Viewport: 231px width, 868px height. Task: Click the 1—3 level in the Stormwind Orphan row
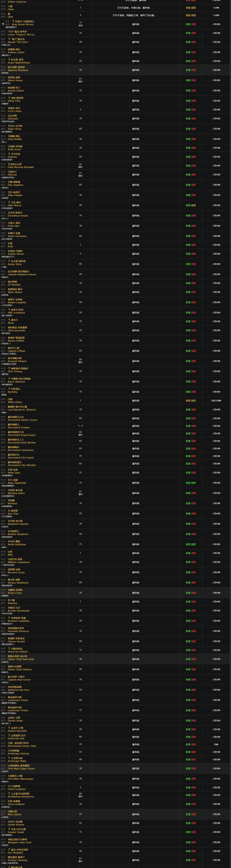(x=80, y=426)
